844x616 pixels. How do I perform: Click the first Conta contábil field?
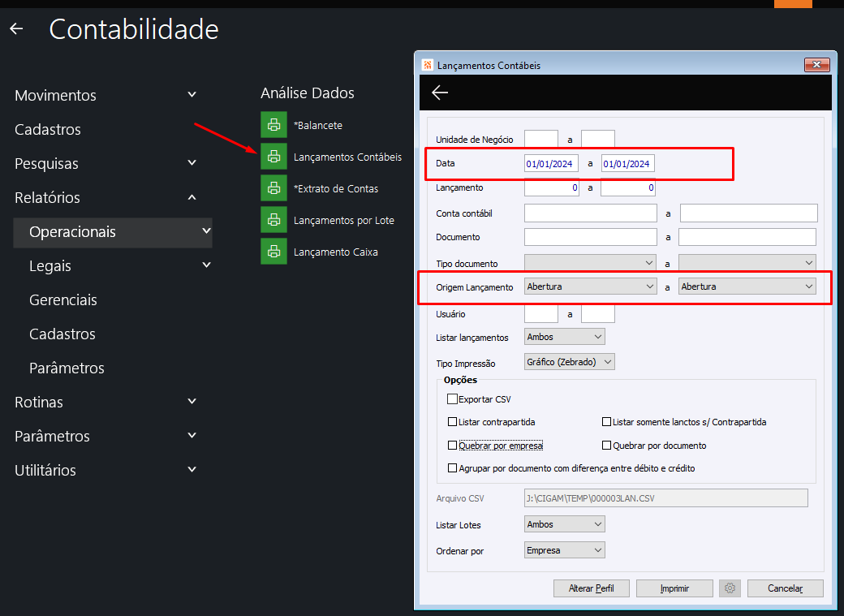(x=591, y=213)
